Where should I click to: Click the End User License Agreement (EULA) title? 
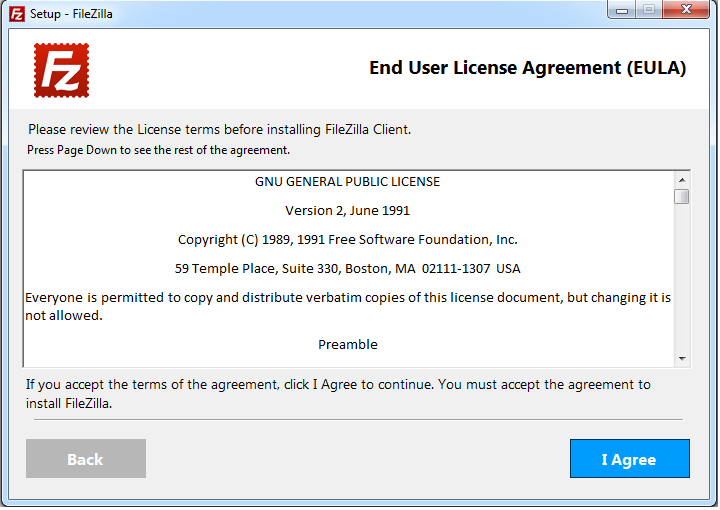point(527,69)
